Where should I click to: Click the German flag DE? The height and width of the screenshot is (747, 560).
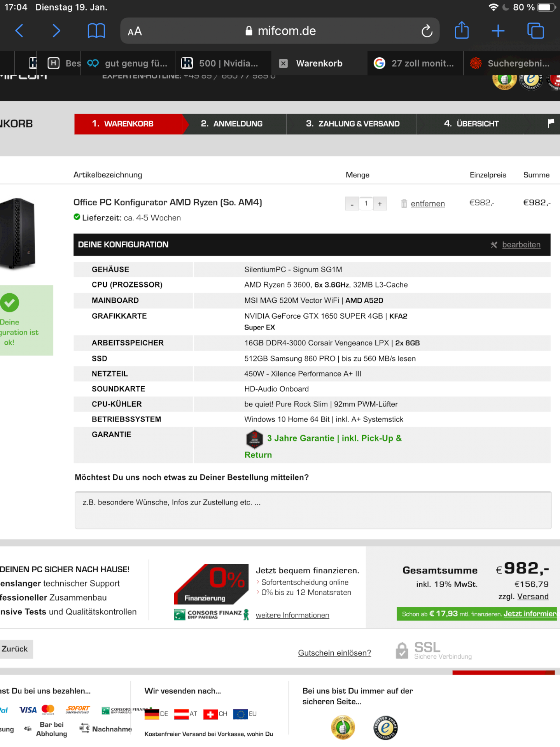click(x=152, y=714)
